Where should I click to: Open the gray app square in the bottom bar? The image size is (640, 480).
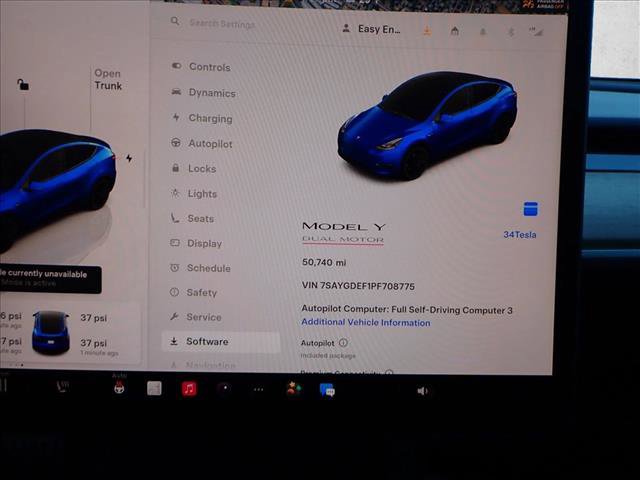[154, 389]
